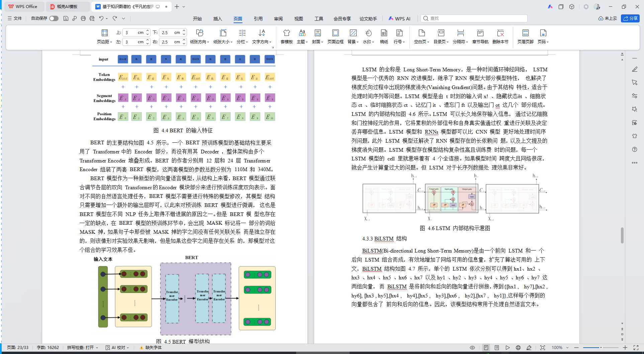Open WPS AI from ribbon
644x354 pixels.
(399, 19)
